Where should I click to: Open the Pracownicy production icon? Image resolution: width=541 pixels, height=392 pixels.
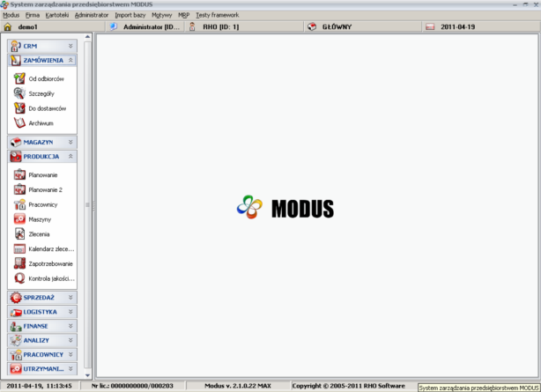tap(19, 204)
